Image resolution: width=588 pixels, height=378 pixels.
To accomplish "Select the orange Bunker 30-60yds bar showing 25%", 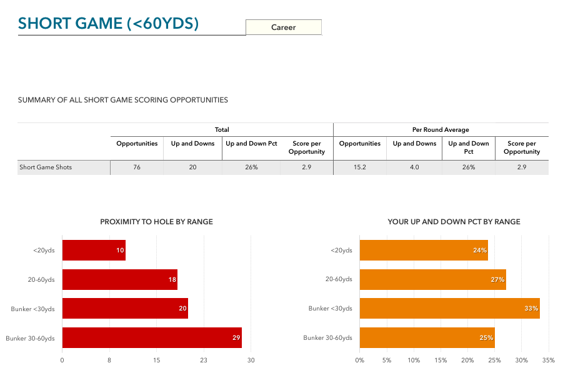I will [427, 337].
